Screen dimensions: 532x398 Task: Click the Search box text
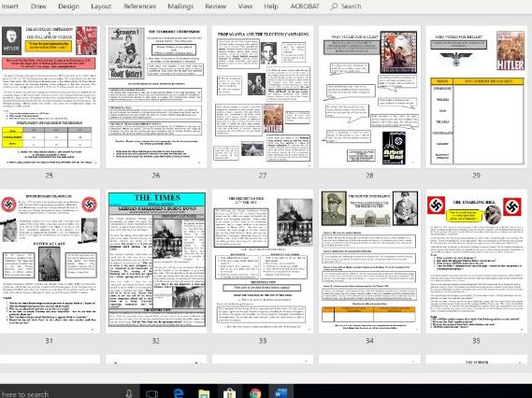click(352, 7)
